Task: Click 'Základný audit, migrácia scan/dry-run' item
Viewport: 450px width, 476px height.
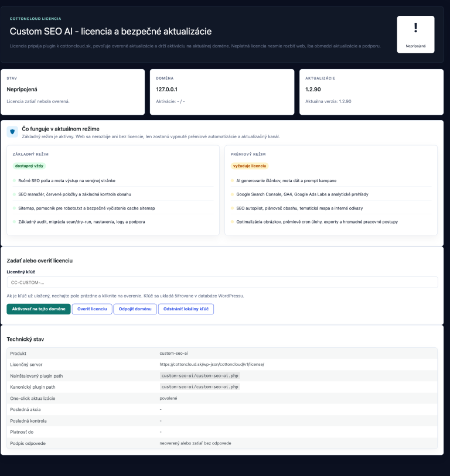Action: click(x=81, y=222)
